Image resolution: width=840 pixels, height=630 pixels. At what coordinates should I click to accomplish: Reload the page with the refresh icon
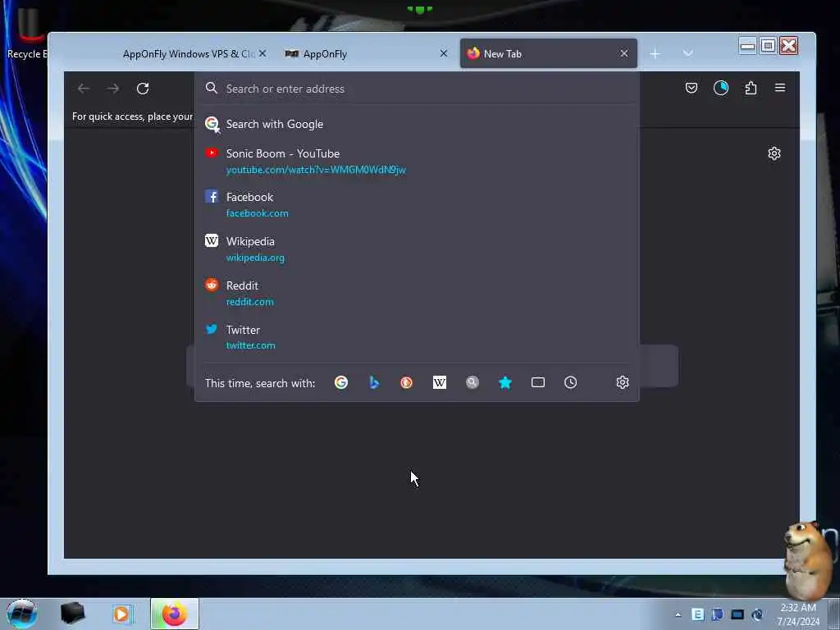[x=143, y=89]
